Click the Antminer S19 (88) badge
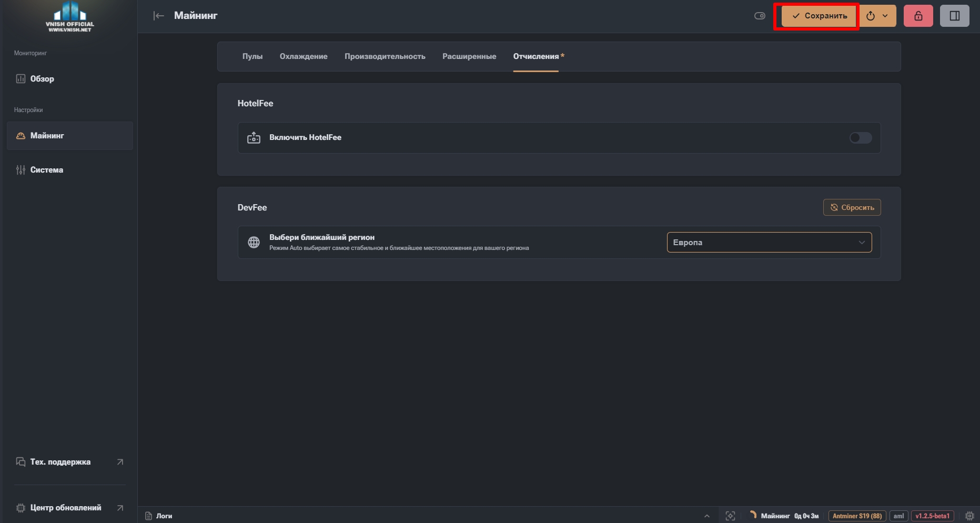This screenshot has height=523, width=980. click(857, 516)
